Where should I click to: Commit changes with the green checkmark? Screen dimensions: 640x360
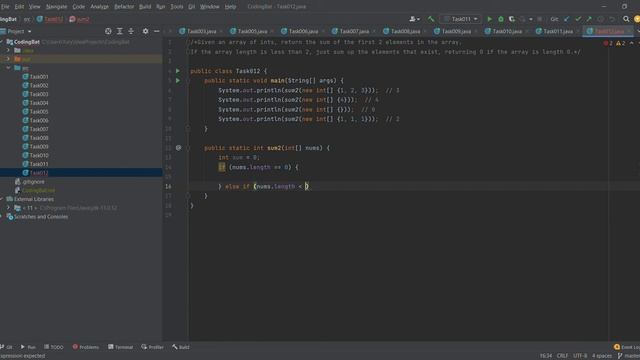(578, 19)
